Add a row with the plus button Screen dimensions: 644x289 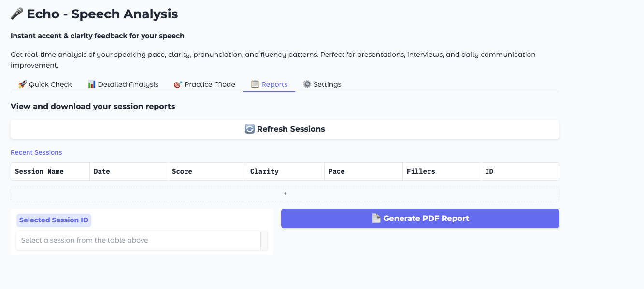pyautogui.click(x=285, y=193)
